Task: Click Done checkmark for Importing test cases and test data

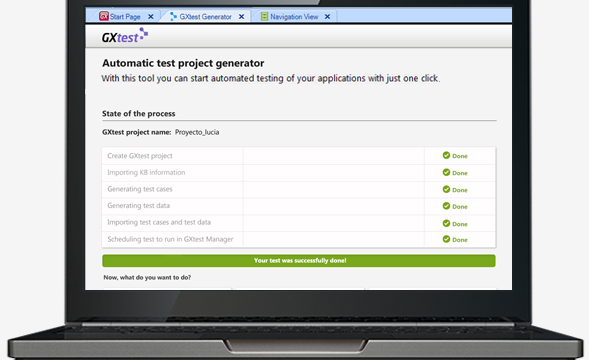Action: coord(446,223)
